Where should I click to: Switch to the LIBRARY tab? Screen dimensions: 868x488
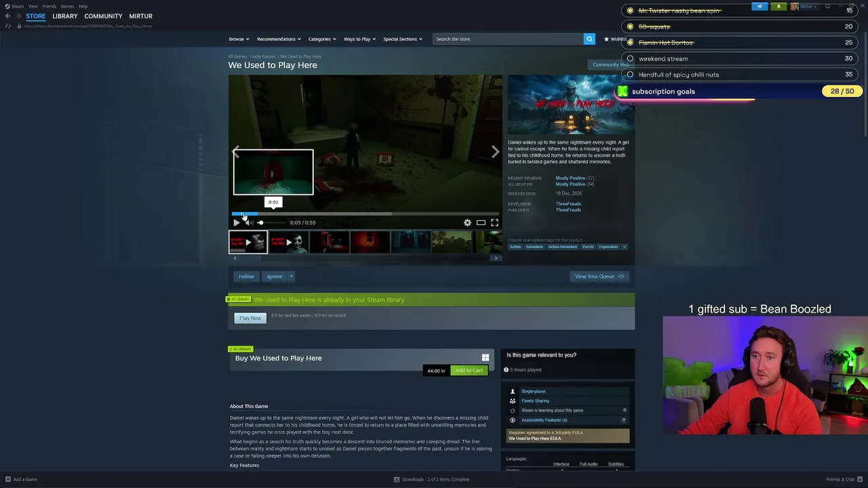[x=65, y=16]
